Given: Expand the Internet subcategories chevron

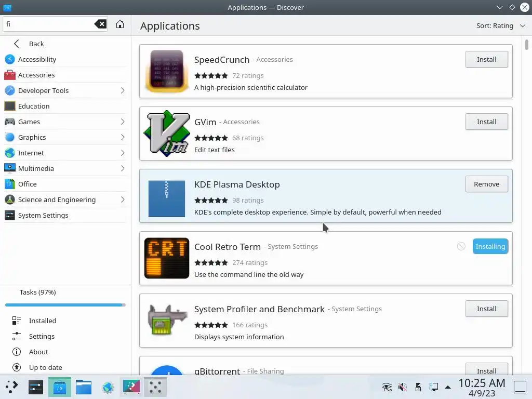Looking at the screenshot, I should click(123, 153).
